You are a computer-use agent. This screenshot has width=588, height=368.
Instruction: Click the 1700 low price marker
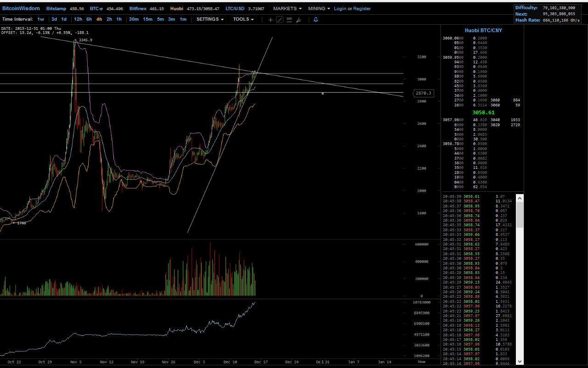[x=19, y=223]
